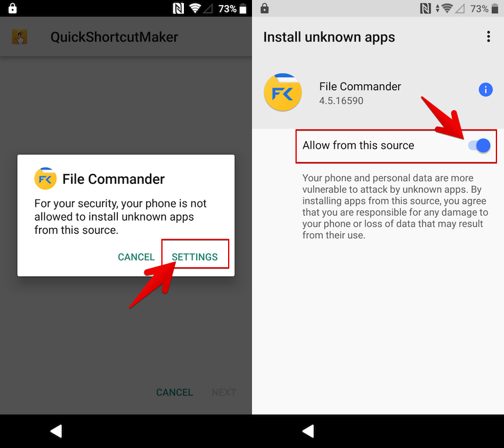Tap the Install unknown apps title
This screenshot has height=448, width=504.
point(329,37)
